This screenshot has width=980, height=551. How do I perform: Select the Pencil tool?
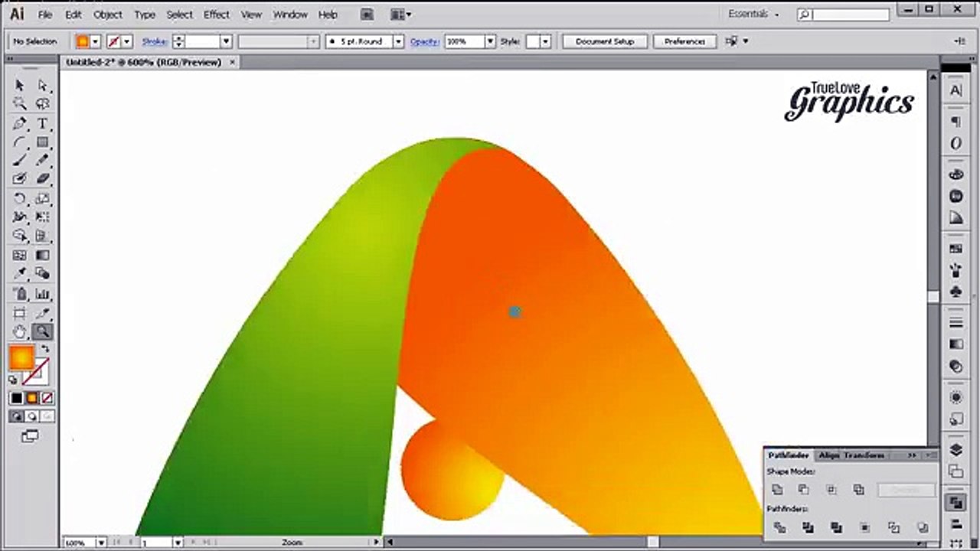[43, 161]
